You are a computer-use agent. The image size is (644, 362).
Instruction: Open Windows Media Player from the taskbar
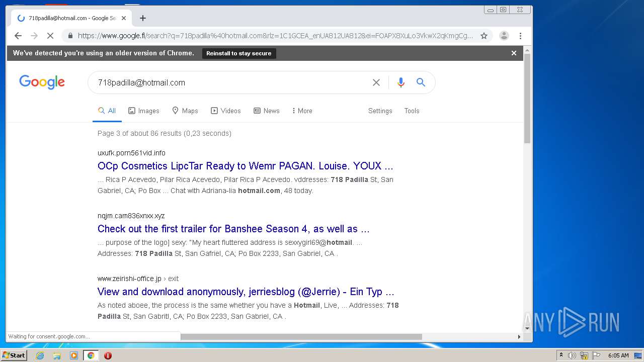(74, 355)
